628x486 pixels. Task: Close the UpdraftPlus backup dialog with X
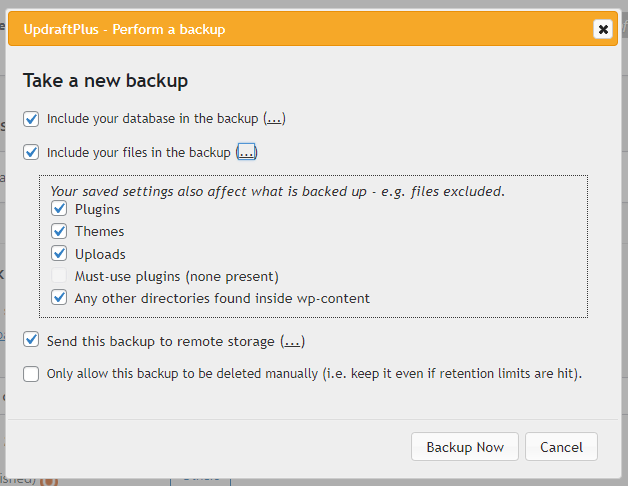click(603, 29)
